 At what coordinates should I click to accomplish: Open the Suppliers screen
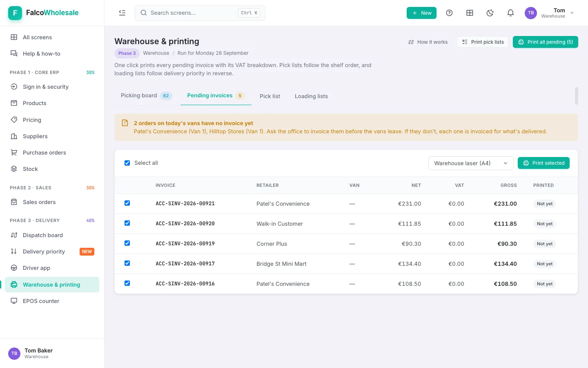pos(52,136)
